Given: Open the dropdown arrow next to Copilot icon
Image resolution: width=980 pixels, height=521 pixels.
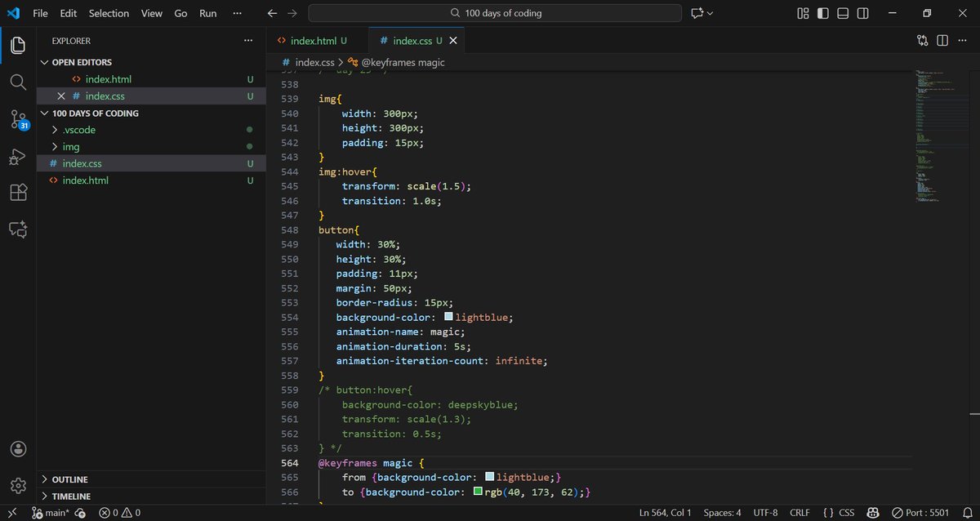Looking at the screenshot, I should tap(710, 13).
